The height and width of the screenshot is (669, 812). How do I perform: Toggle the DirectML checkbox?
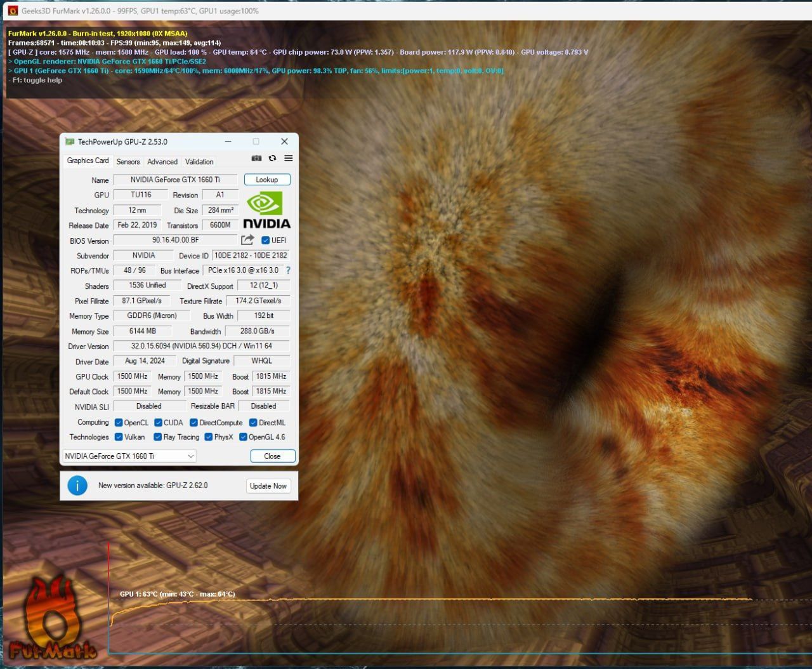[253, 423]
